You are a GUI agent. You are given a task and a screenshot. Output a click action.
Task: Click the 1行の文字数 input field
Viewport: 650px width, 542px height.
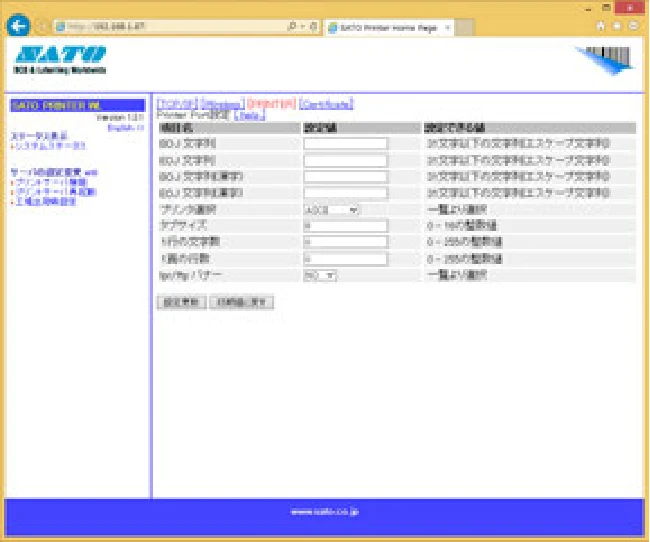[345, 242]
